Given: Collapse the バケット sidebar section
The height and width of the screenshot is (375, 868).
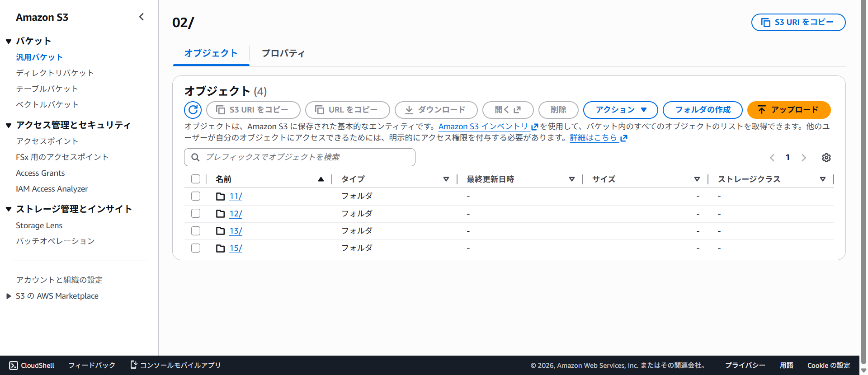Looking at the screenshot, I should pyautogui.click(x=9, y=41).
